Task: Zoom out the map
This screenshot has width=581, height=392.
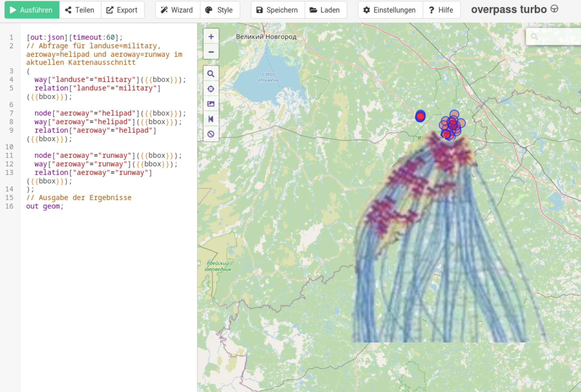Action: pyautogui.click(x=211, y=52)
